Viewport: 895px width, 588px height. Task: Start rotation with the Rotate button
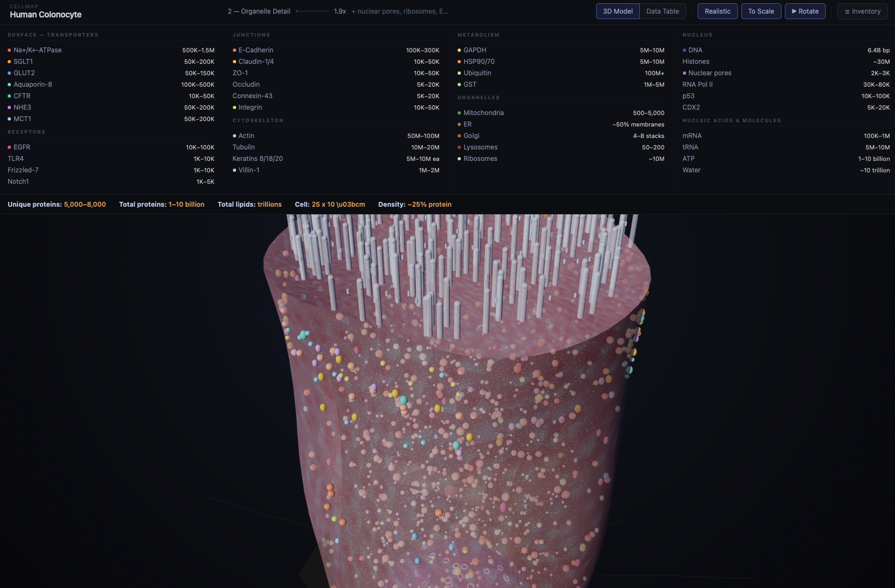tap(805, 11)
